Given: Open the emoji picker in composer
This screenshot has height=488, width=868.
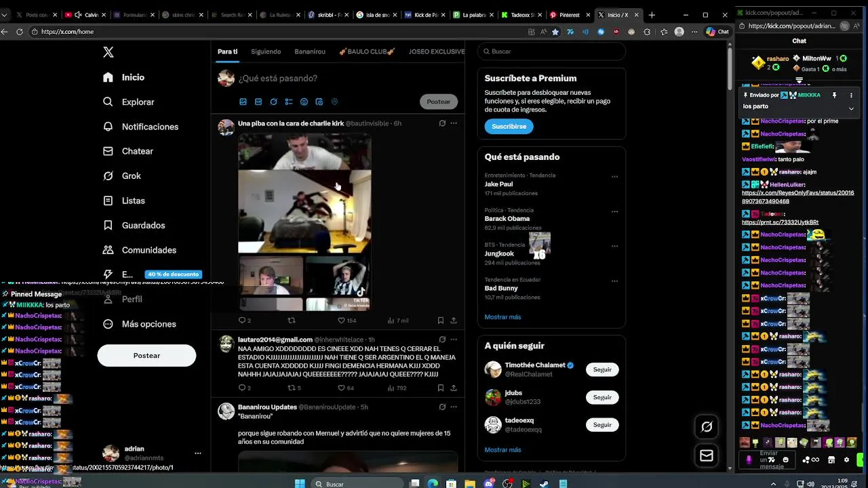Looking at the screenshot, I should [x=304, y=102].
